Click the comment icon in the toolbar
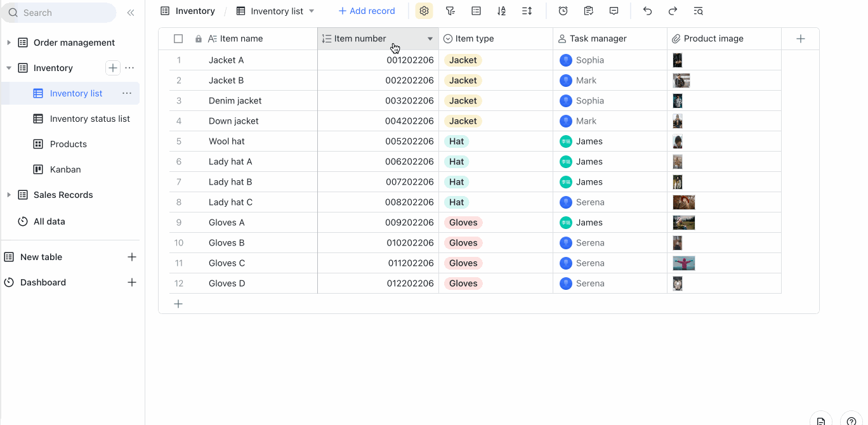The image size is (868, 425). (614, 11)
